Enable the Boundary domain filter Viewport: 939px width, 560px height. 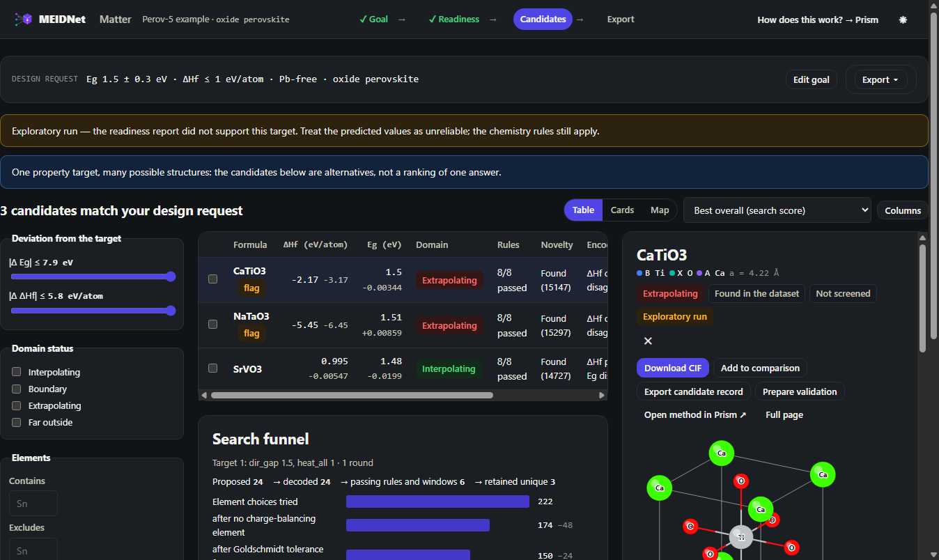point(17,389)
